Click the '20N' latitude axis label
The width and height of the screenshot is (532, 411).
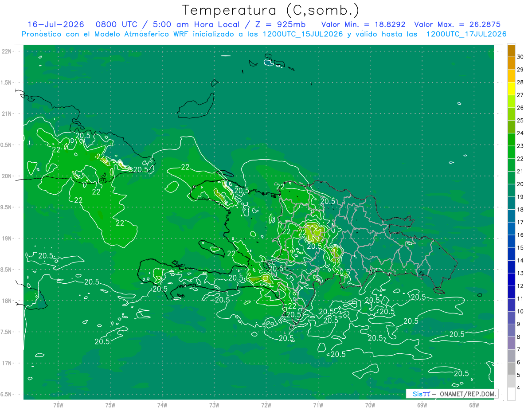click(7, 176)
